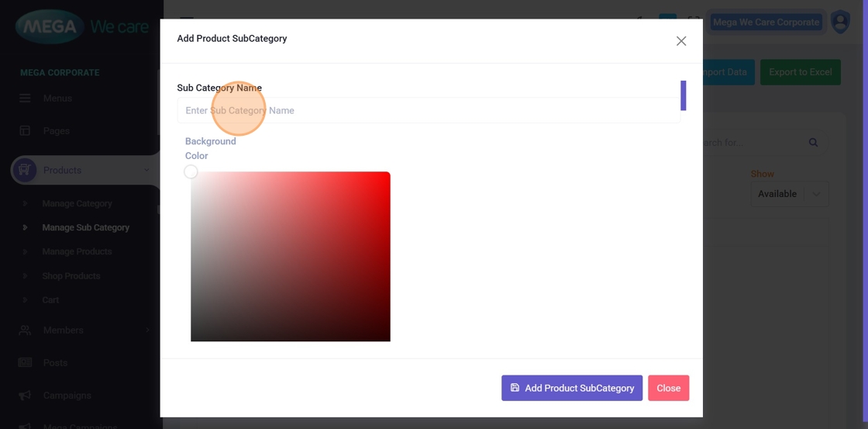Focus the Sub Category Name field

428,111
